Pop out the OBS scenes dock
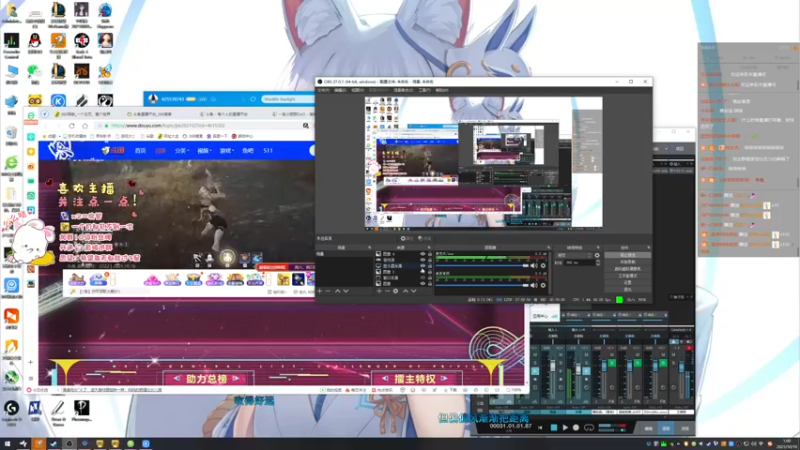The width and height of the screenshot is (800, 450). click(370, 247)
